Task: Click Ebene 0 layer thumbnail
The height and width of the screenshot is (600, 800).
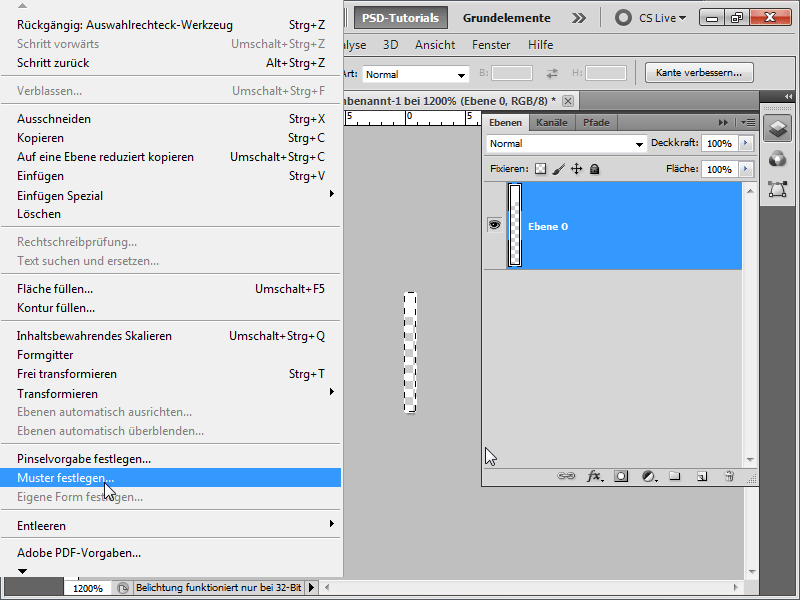Action: pyautogui.click(x=515, y=225)
